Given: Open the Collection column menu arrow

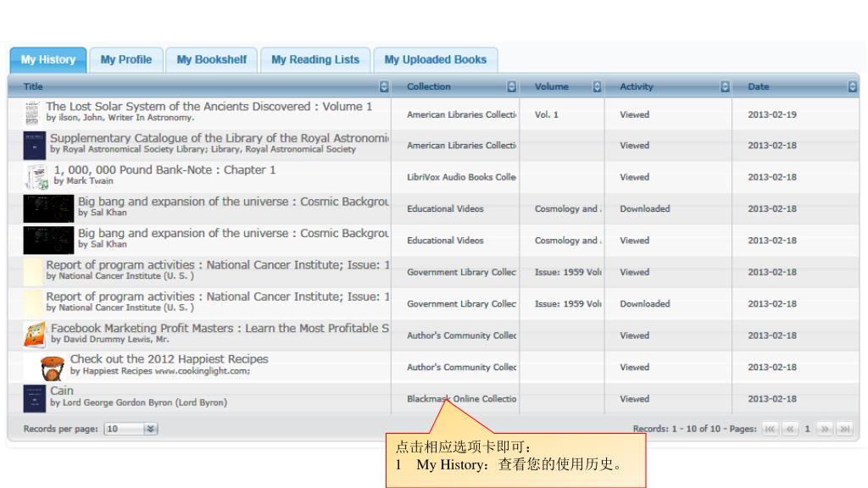Looking at the screenshot, I should 511,86.
